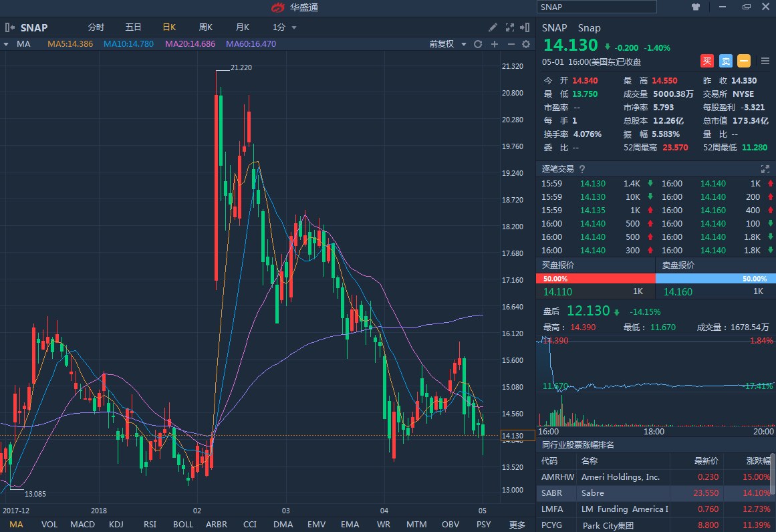Toggle left sidebar beside SNAP title
This screenshot has height=532, width=776.
pyautogui.click(x=9, y=27)
